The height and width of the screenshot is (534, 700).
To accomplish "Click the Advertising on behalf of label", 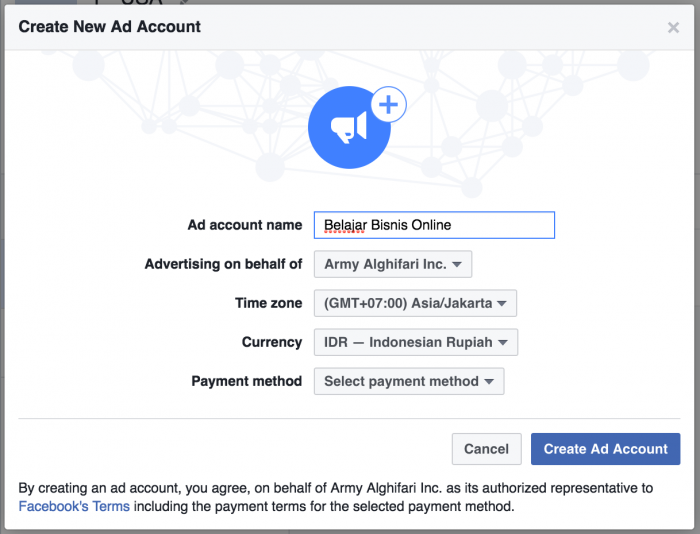I will click(223, 264).
